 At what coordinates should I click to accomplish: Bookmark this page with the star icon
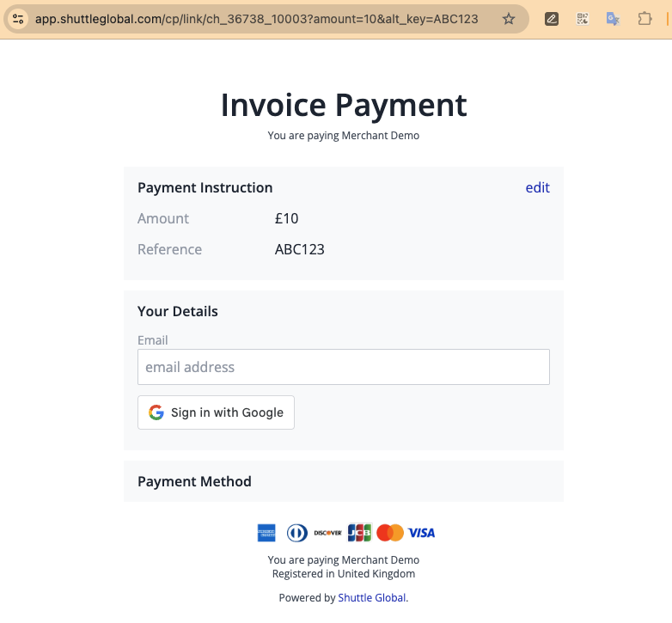pos(509,19)
